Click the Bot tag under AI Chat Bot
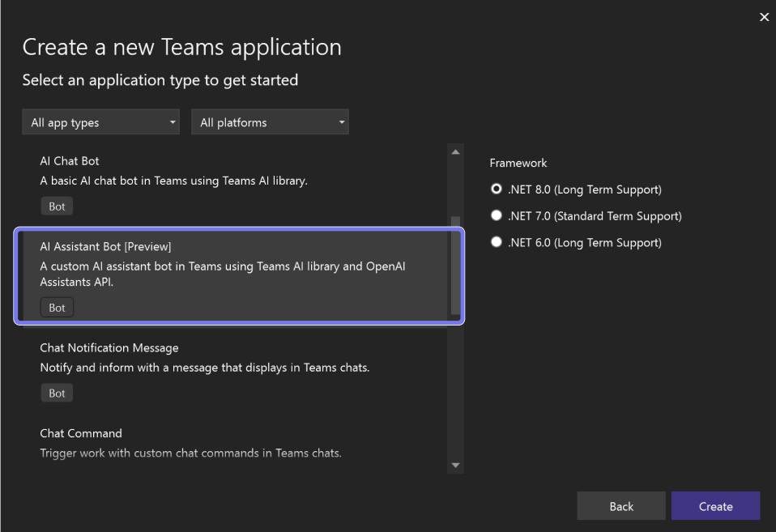The width and height of the screenshot is (776, 532). pos(57,206)
